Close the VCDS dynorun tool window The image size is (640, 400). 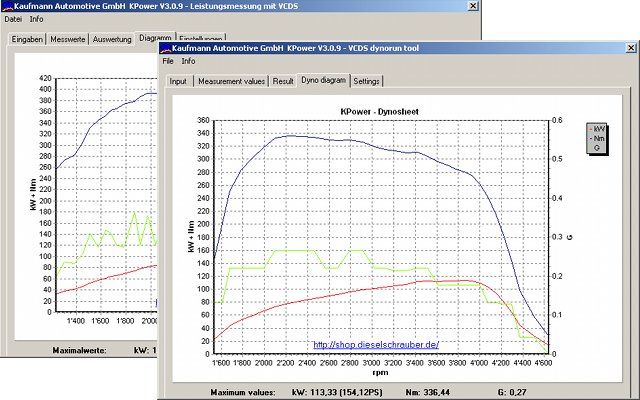631,48
